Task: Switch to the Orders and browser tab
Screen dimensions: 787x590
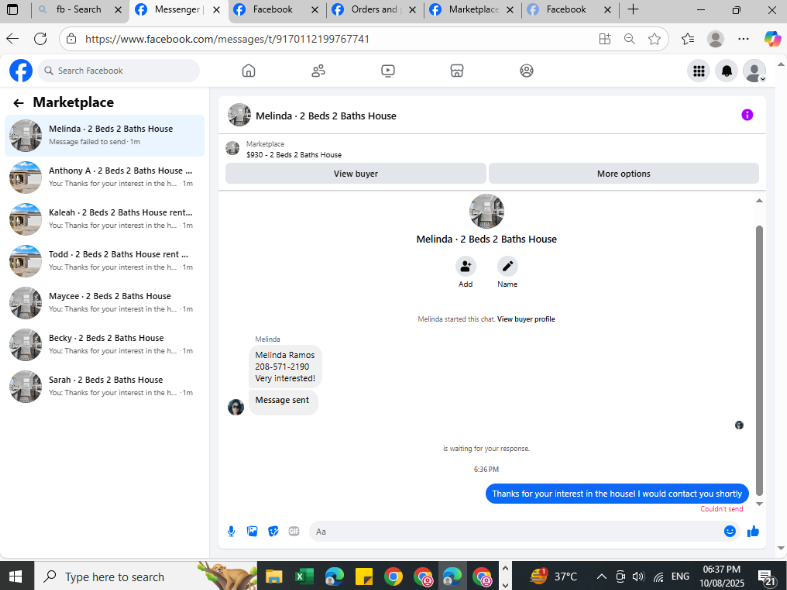Action: pos(374,10)
